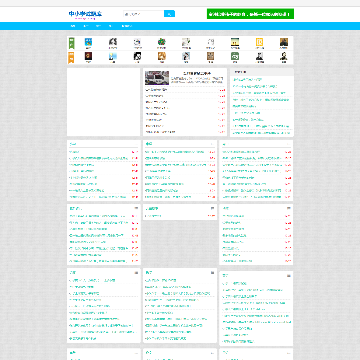Click the green bookmark ribbon icon
This screenshot has height=360, width=360.
click(x=71, y=43)
